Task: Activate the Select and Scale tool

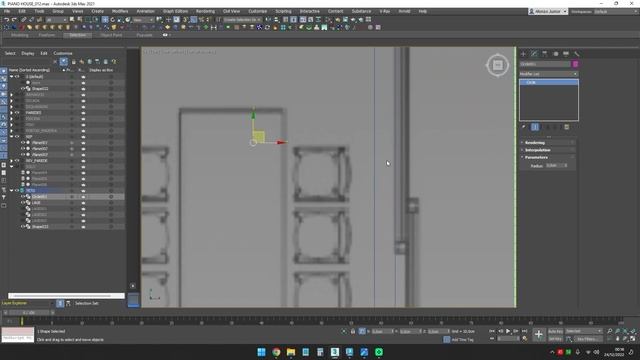Action: [120, 20]
